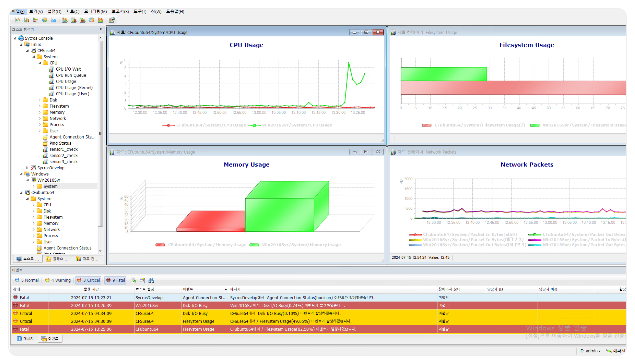Toggle the 3 Critical event filter

point(89,280)
